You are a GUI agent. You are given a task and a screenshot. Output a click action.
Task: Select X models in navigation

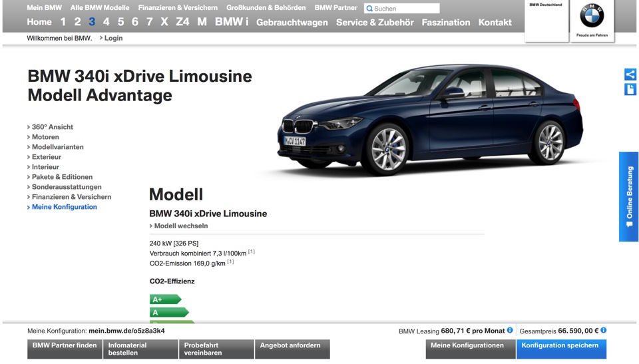coord(164,22)
